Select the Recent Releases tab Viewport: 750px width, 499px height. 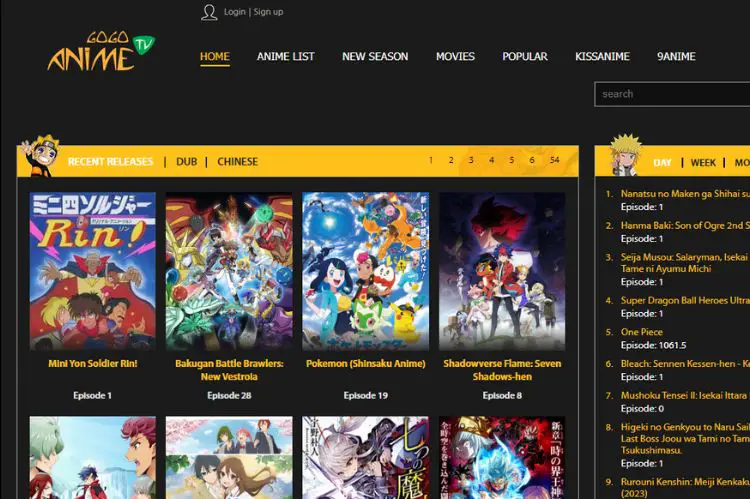(110, 162)
